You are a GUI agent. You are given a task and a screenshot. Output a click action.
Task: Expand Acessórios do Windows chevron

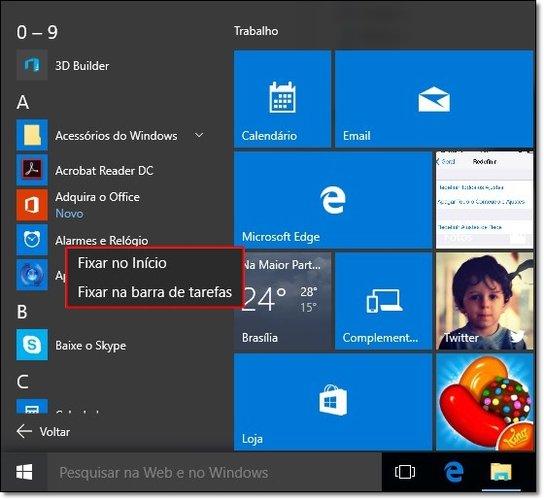click(199, 135)
